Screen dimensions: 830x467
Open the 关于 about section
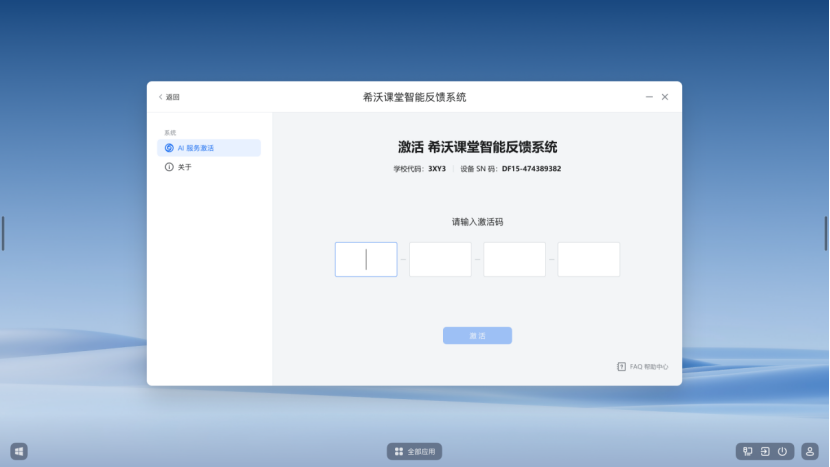(x=185, y=167)
